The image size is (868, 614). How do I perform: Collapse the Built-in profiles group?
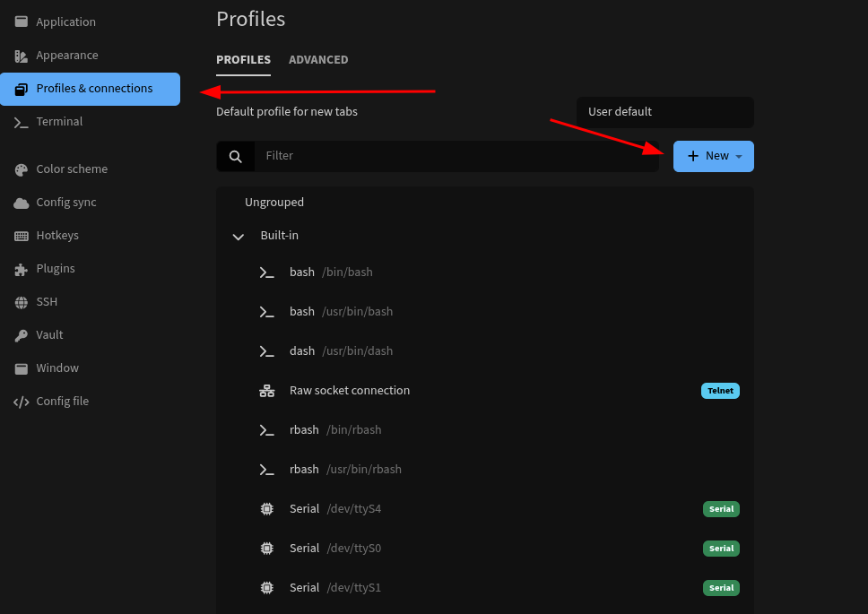point(239,237)
